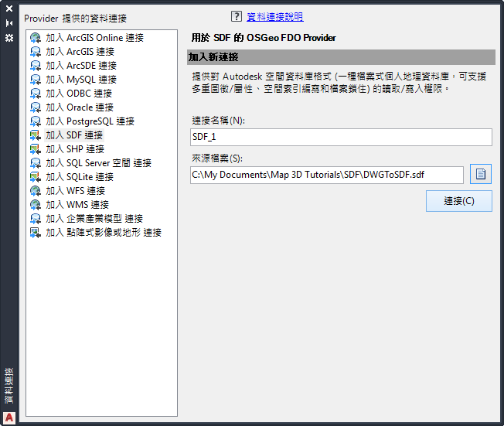Browse for source file with the file icon
Viewport: 504px width, 426px height.
click(481, 174)
